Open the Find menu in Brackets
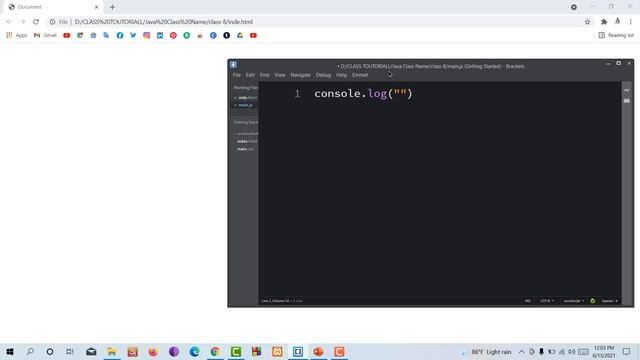 point(264,75)
